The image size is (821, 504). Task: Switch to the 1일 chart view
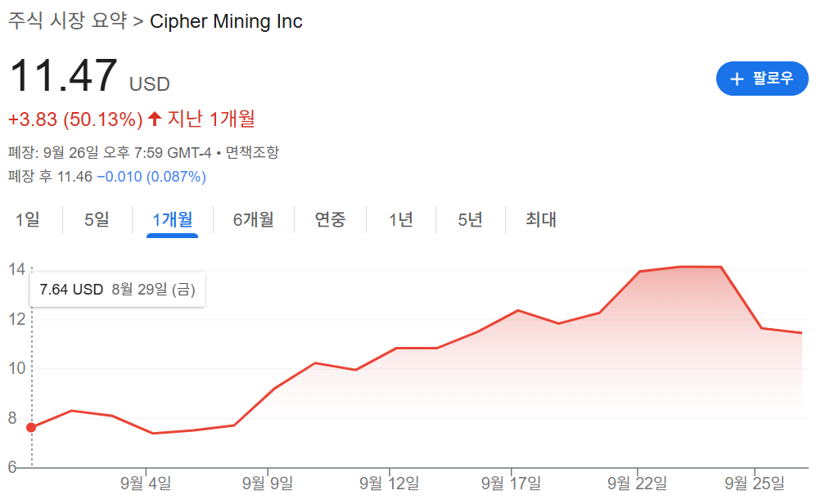tap(29, 219)
